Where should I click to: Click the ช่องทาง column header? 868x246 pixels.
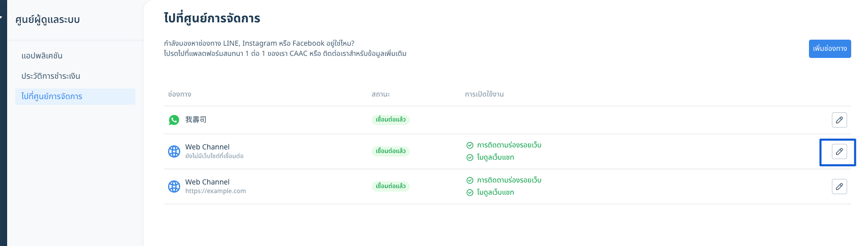180,95
